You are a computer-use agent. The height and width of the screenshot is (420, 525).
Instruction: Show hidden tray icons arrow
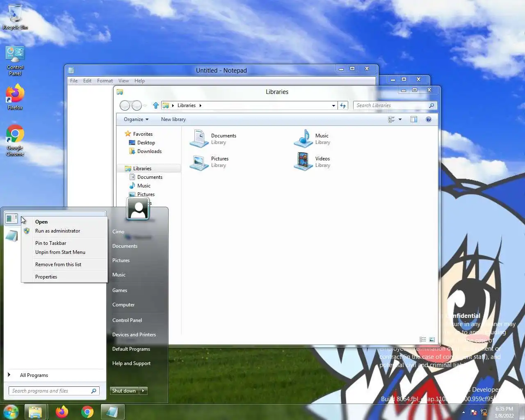[463, 412]
